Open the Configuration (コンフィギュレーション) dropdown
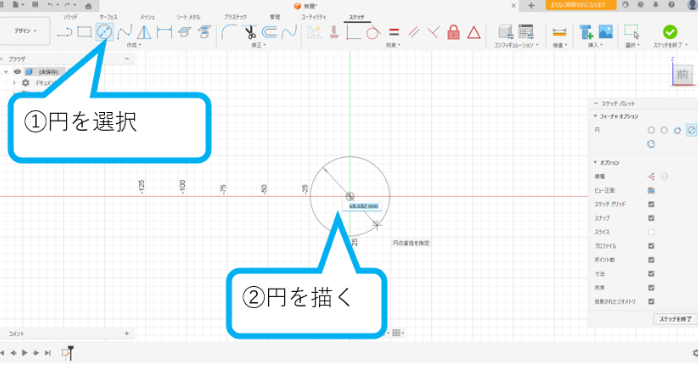 (x=516, y=45)
